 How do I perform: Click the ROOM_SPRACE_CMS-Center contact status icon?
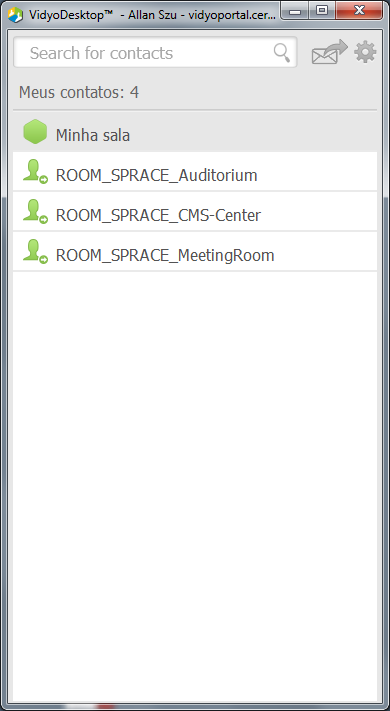pyautogui.click(x=35, y=211)
